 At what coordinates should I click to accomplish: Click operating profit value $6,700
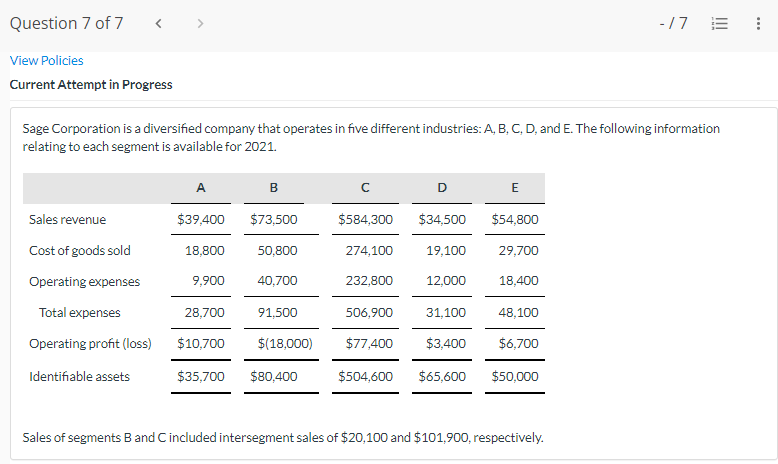click(519, 343)
